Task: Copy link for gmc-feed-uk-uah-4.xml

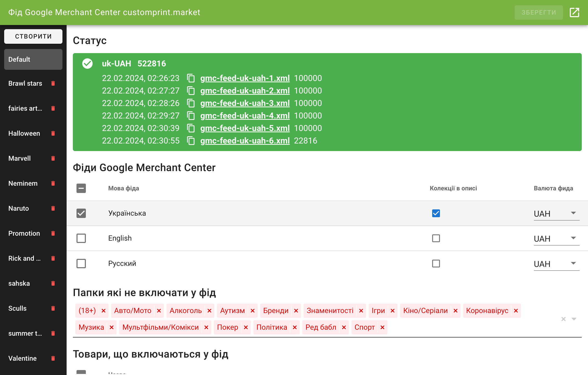Action: pyautogui.click(x=191, y=116)
